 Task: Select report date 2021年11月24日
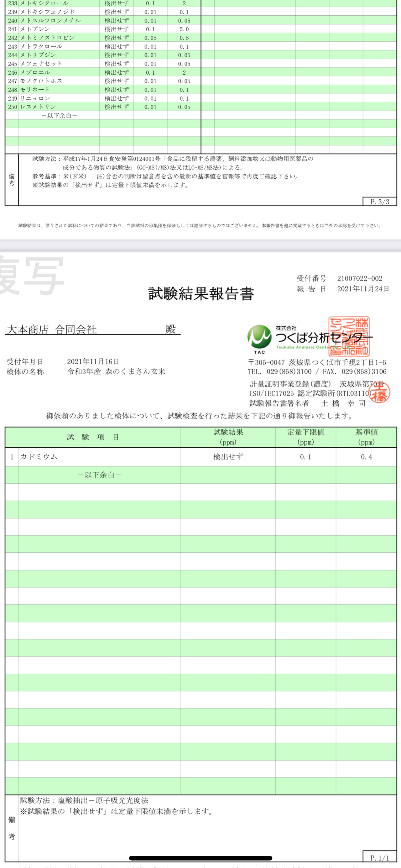(x=363, y=289)
